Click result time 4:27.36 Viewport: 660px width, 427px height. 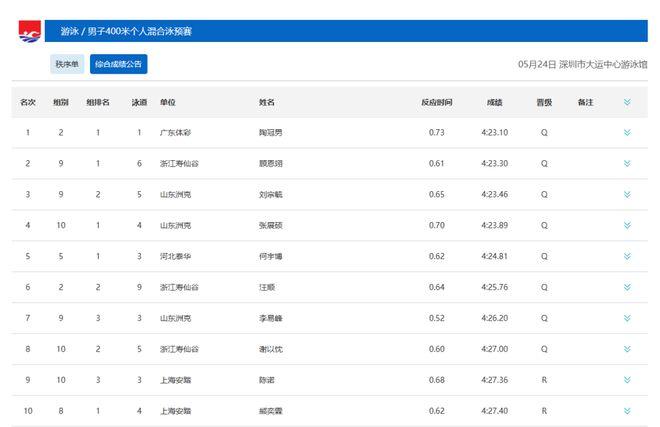(495, 380)
